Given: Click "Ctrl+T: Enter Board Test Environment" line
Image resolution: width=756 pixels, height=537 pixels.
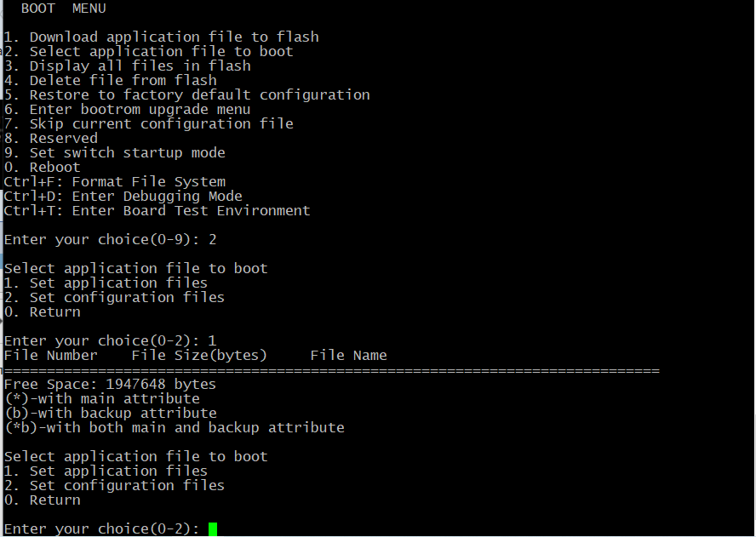Looking at the screenshot, I should [x=157, y=210].
